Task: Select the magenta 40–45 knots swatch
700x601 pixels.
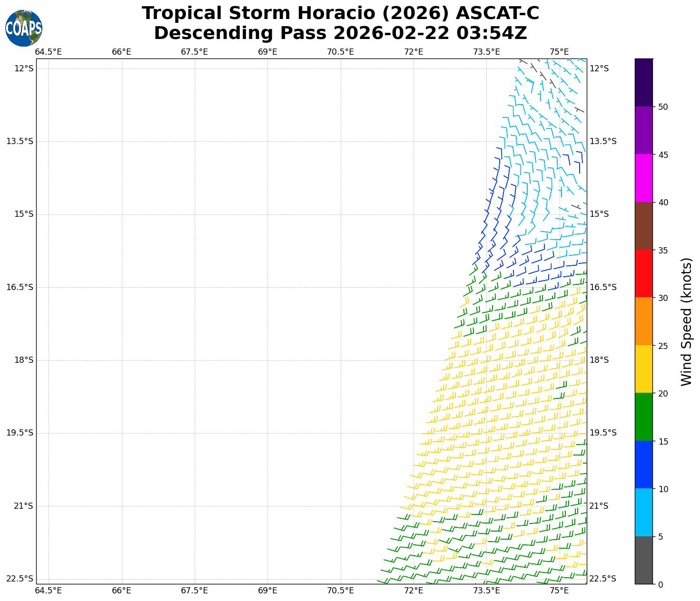Action: point(644,178)
